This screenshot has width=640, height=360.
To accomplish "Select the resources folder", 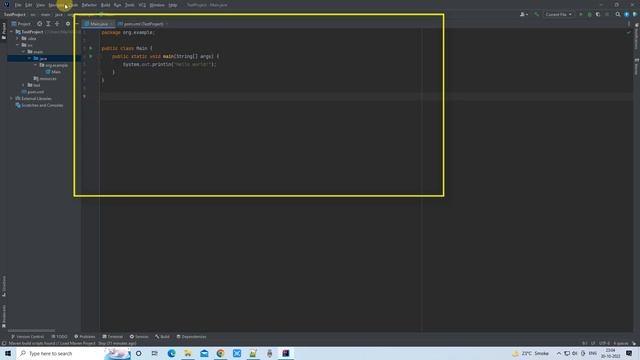I will 45,78.
